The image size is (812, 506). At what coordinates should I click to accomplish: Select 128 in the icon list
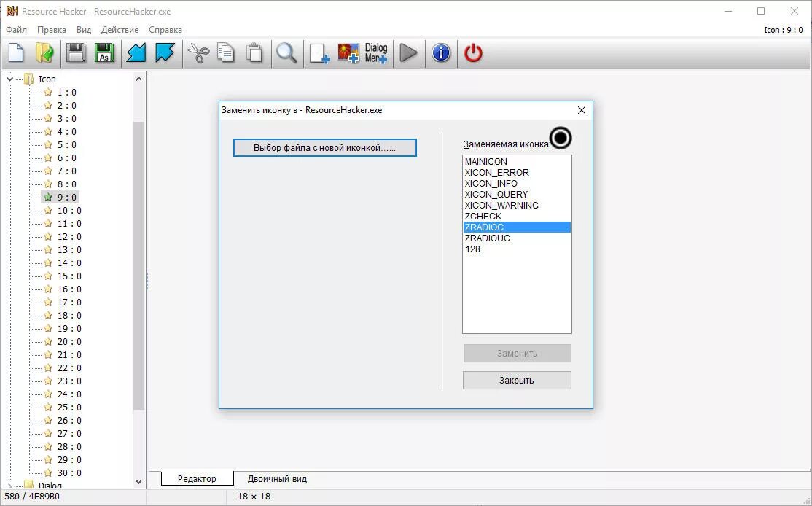click(x=517, y=249)
